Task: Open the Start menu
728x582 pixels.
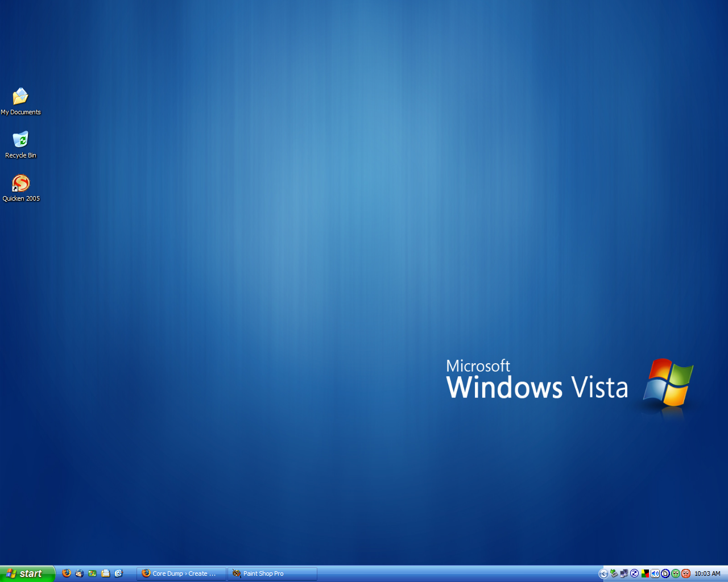Action: coord(27,573)
